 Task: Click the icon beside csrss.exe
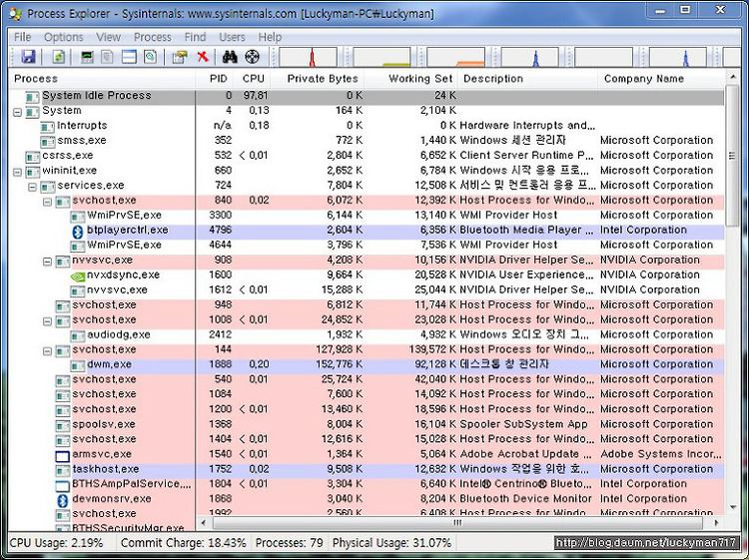pos(33,157)
